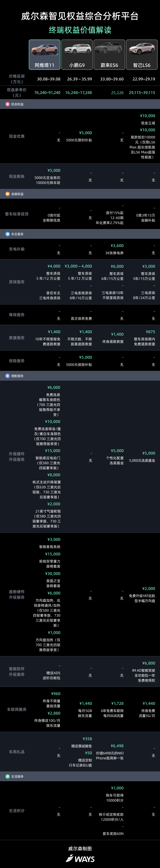Click the ¥30,000 英国之宝音响 value
The image size is (160, 868).
53,574
